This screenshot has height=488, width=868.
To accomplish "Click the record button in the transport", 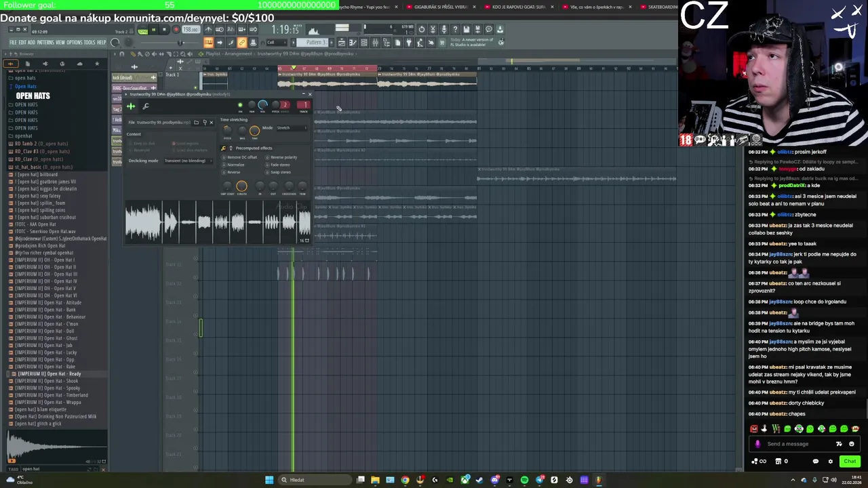I will click(x=176, y=30).
